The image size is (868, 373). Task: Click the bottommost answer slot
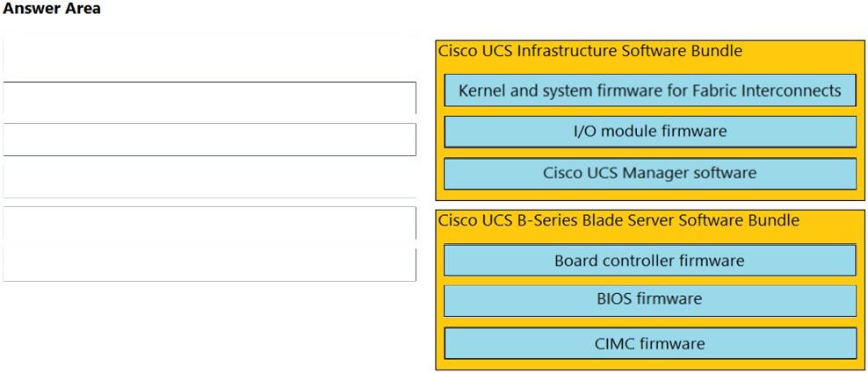(x=209, y=264)
